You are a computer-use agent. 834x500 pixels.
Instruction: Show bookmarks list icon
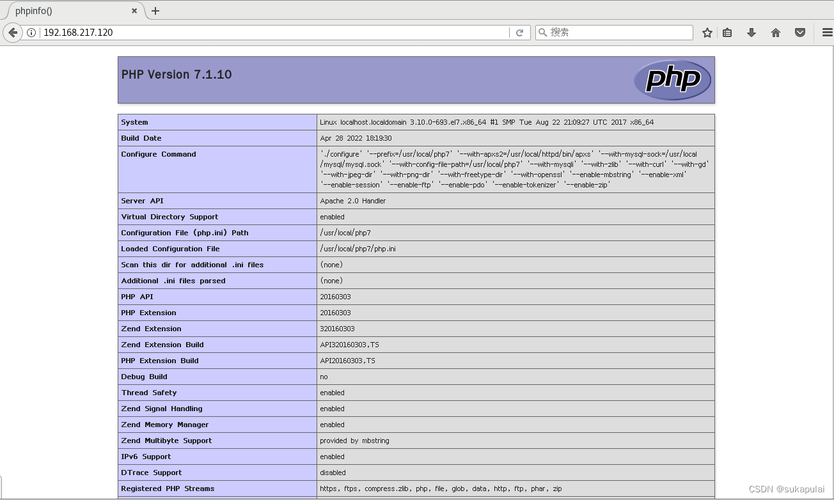(x=728, y=32)
